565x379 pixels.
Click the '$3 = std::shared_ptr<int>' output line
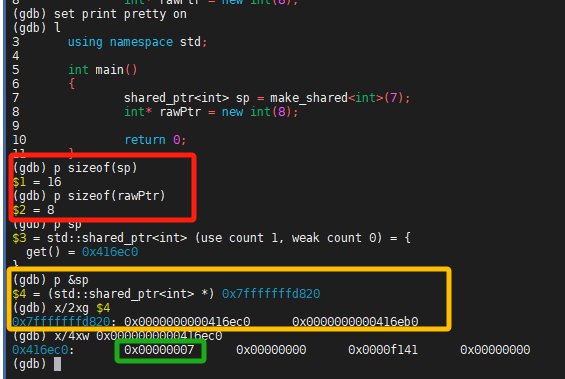[212, 238]
